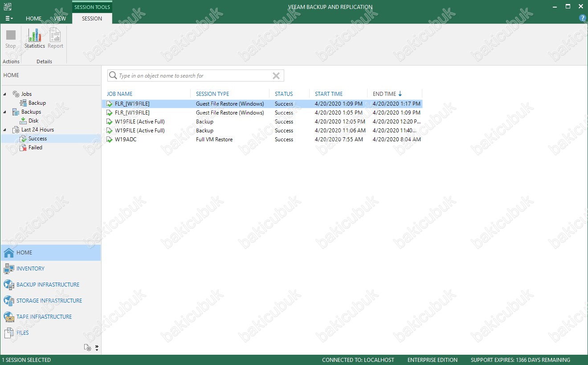588x365 pixels.
Task: Click the Home house icon in navigation
Action: (9, 253)
